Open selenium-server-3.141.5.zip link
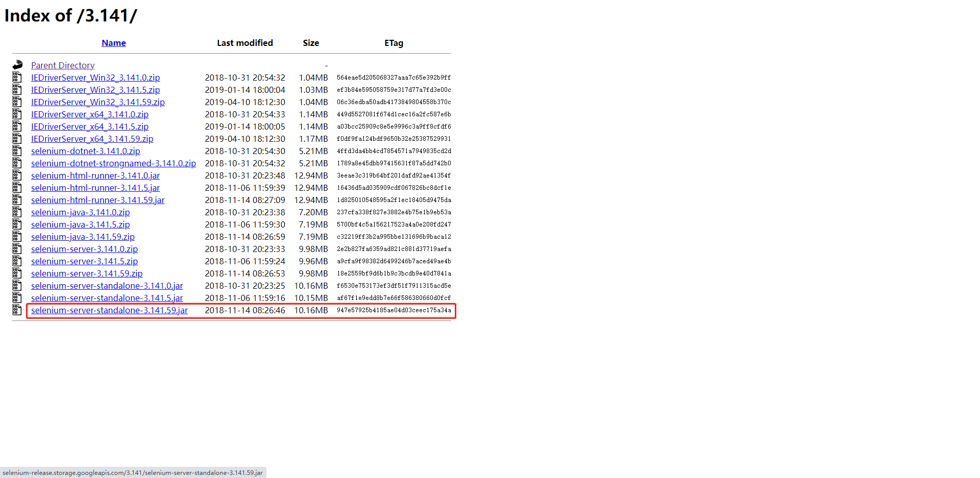 point(84,261)
